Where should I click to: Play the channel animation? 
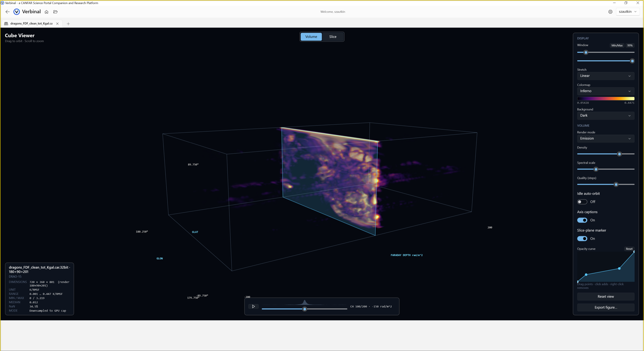pyautogui.click(x=254, y=307)
